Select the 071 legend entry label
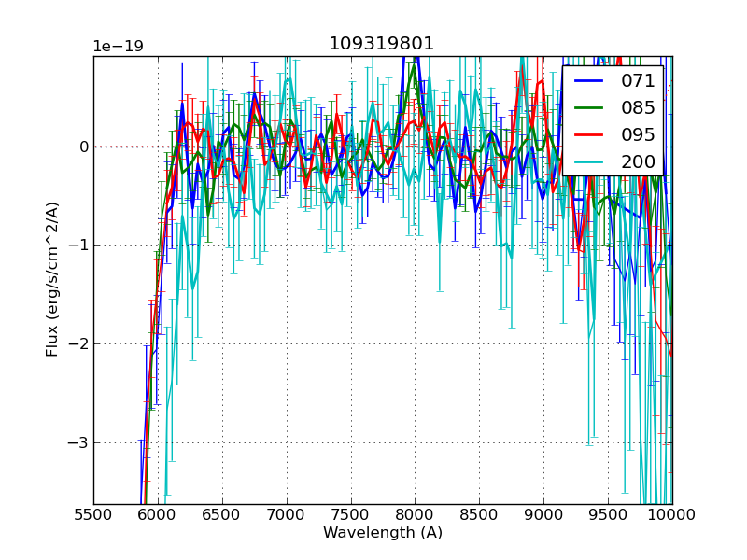This screenshot has height=560, width=747. 638,81
